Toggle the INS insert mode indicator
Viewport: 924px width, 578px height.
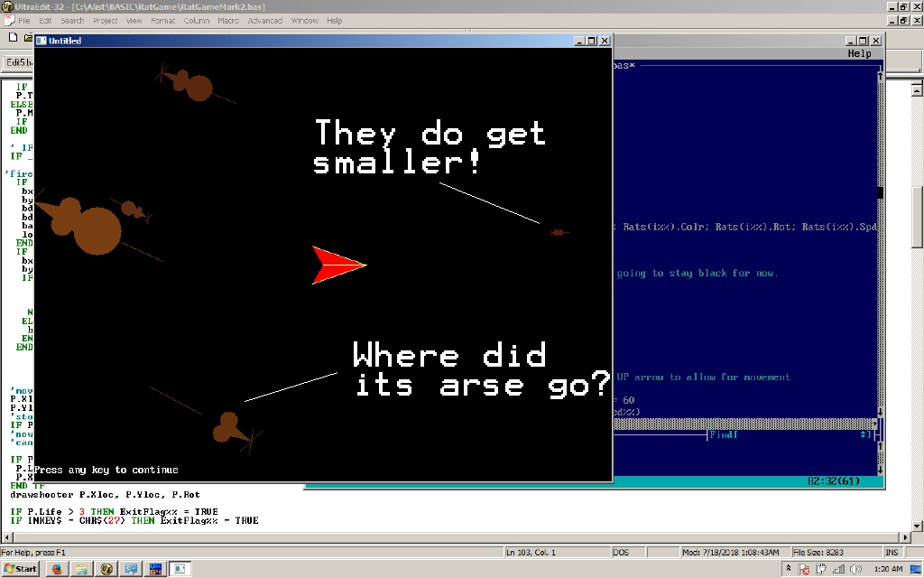pos(892,552)
